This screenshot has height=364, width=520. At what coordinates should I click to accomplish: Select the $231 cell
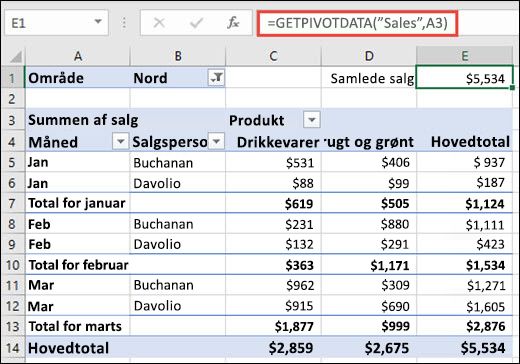[x=273, y=224]
